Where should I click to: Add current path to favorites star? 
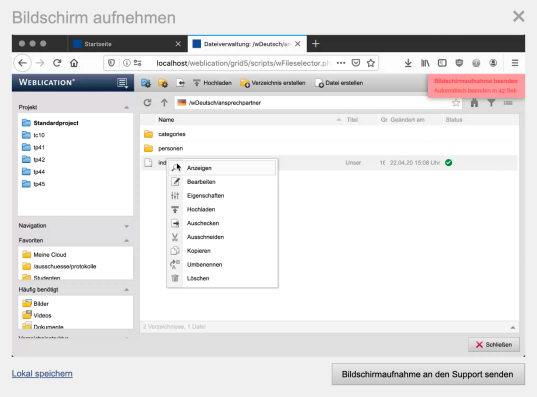[456, 103]
